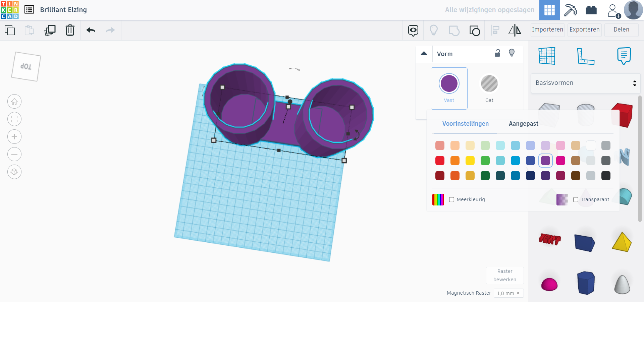Click the Raster bewerken button

pos(505,276)
